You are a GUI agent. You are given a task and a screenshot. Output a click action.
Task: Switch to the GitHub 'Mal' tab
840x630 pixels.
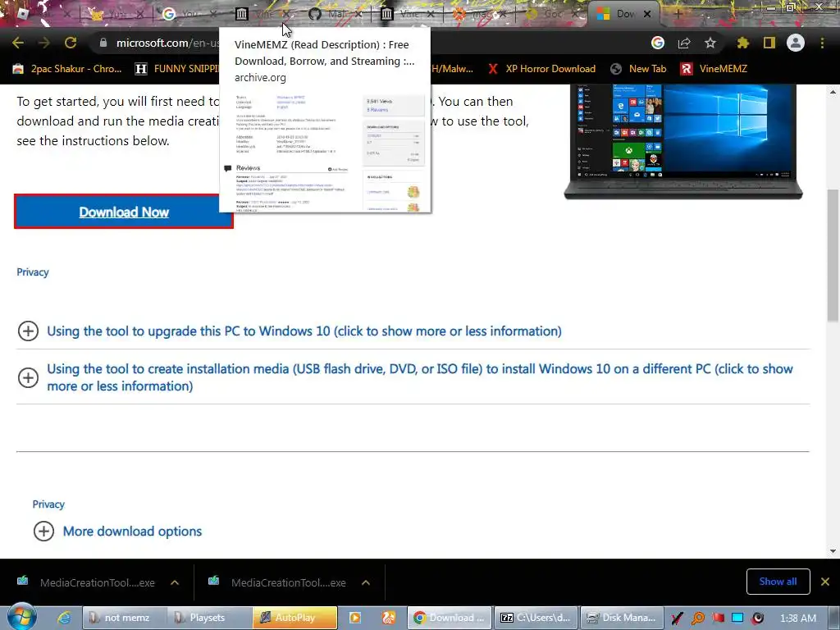click(x=328, y=14)
